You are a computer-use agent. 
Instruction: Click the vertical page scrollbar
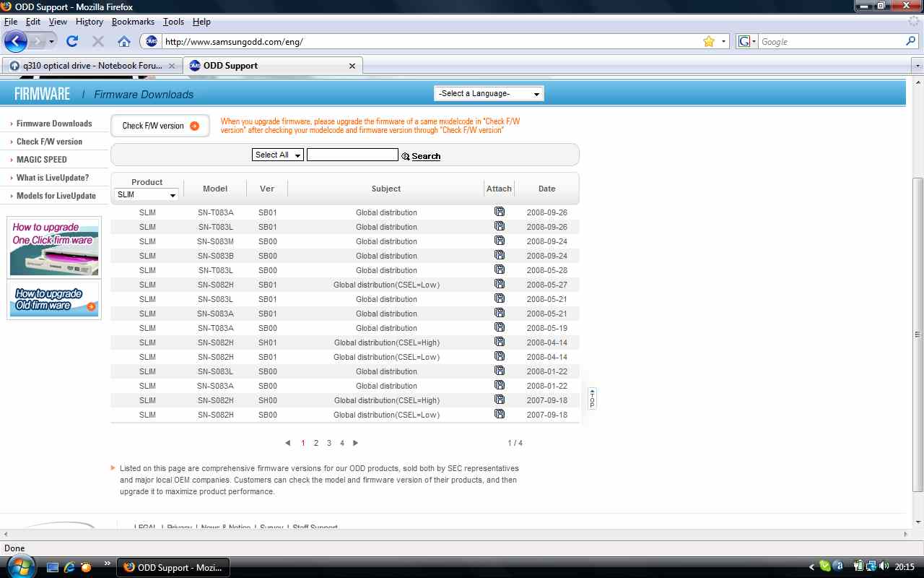pos(918,335)
